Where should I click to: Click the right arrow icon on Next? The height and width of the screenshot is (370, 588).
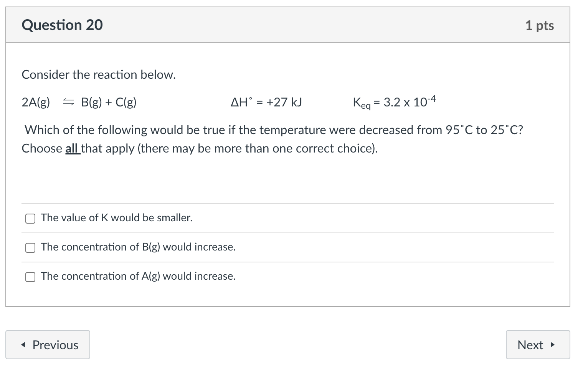click(x=552, y=345)
